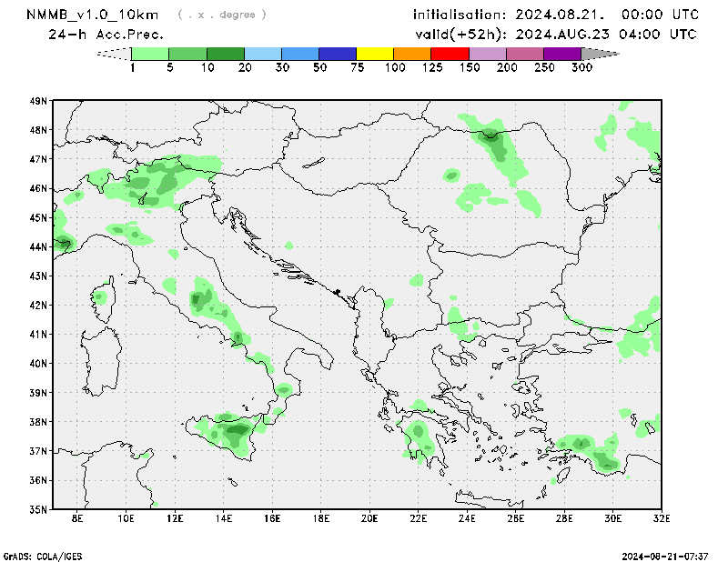Click the 24-h Acc.Prec. label
728x562 pixels.
(x=106, y=35)
